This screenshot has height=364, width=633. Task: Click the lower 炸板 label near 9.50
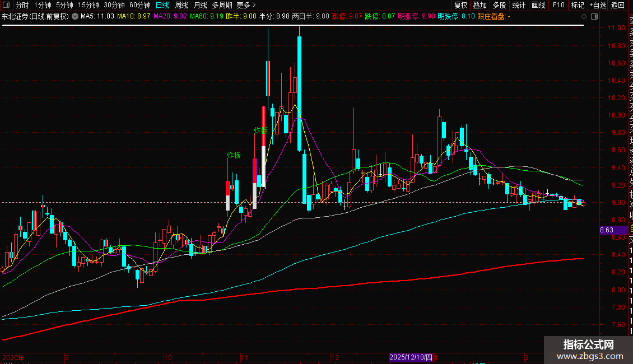234,155
